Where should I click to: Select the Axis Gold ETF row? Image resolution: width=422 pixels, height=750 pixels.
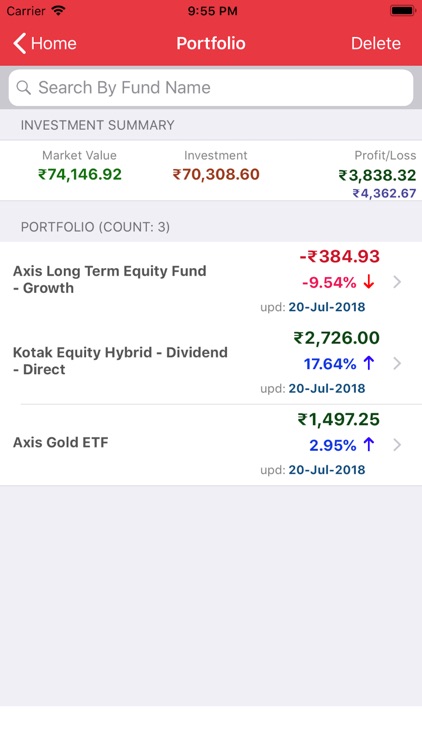[211, 445]
